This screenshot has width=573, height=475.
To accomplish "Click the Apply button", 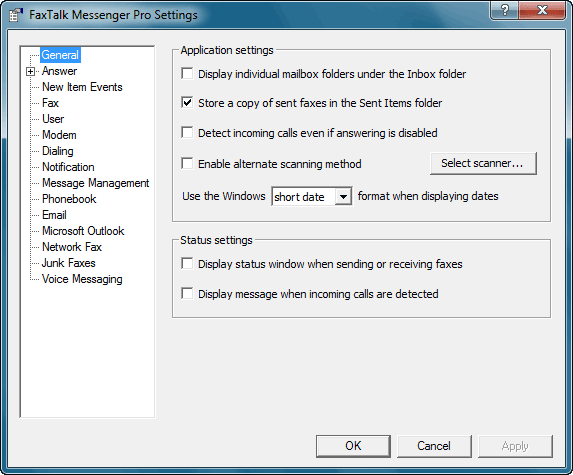I will [x=515, y=446].
